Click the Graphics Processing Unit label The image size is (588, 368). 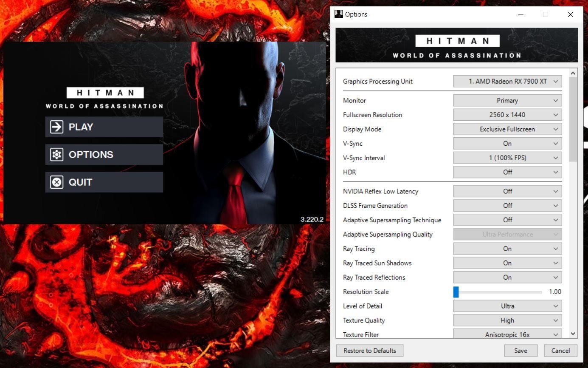click(378, 81)
